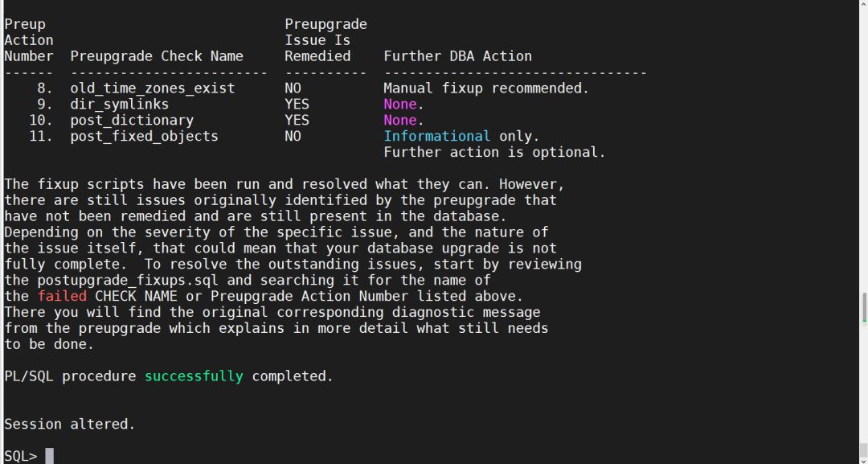Click 'dir_symlinks' check name
The image size is (868, 464).
(x=120, y=104)
